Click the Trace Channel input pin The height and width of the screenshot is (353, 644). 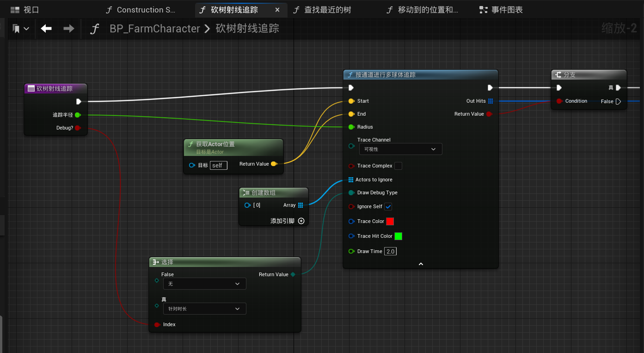click(351, 146)
